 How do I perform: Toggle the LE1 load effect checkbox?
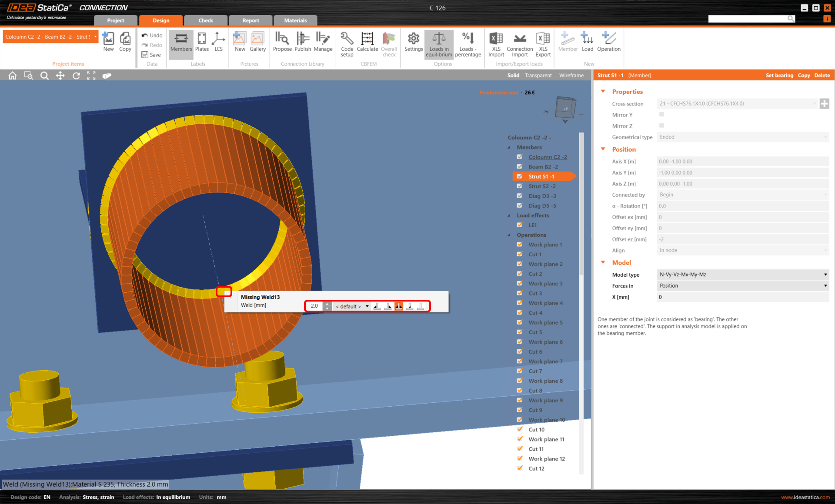point(519,225)
